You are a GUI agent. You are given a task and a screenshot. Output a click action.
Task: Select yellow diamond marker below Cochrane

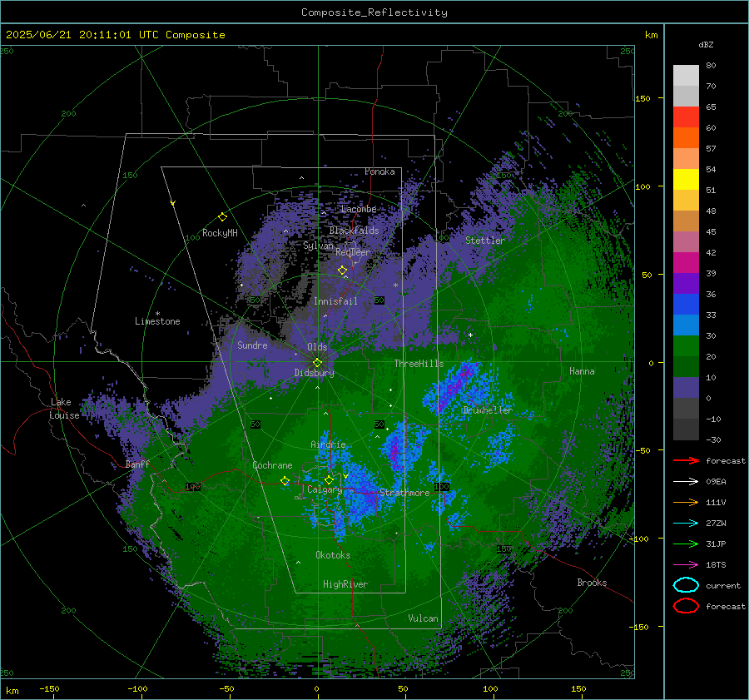pyautogui.click(x=285, y=481)
